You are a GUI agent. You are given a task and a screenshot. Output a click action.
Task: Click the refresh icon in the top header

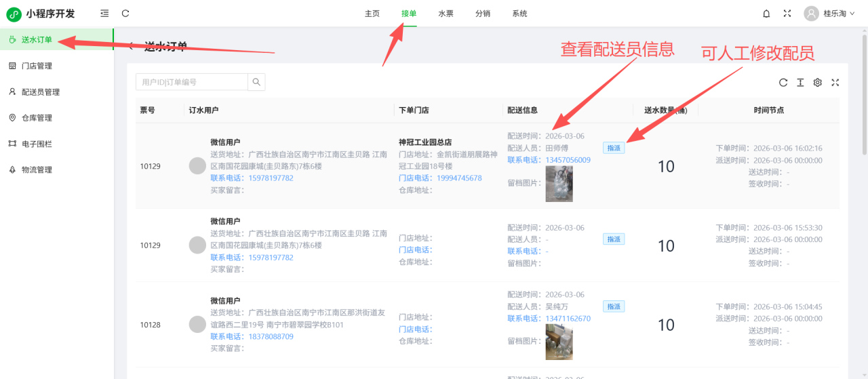(x=125, y=14)
